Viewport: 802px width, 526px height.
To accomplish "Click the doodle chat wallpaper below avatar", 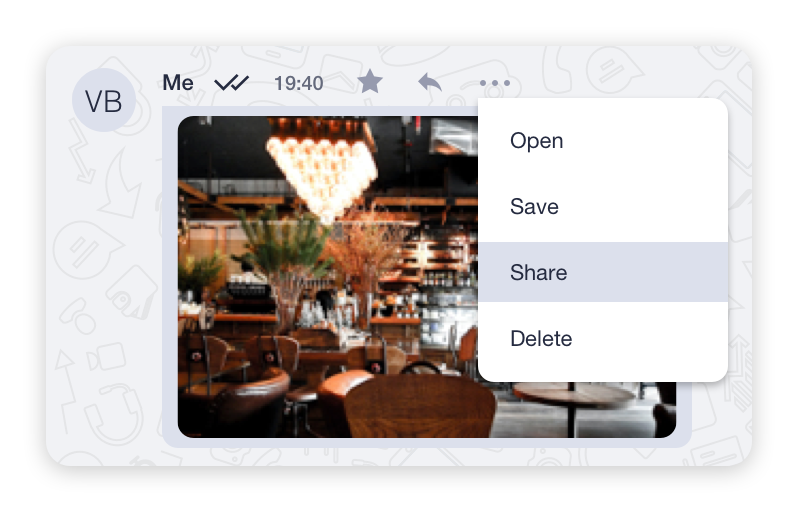I will [102, 307].
